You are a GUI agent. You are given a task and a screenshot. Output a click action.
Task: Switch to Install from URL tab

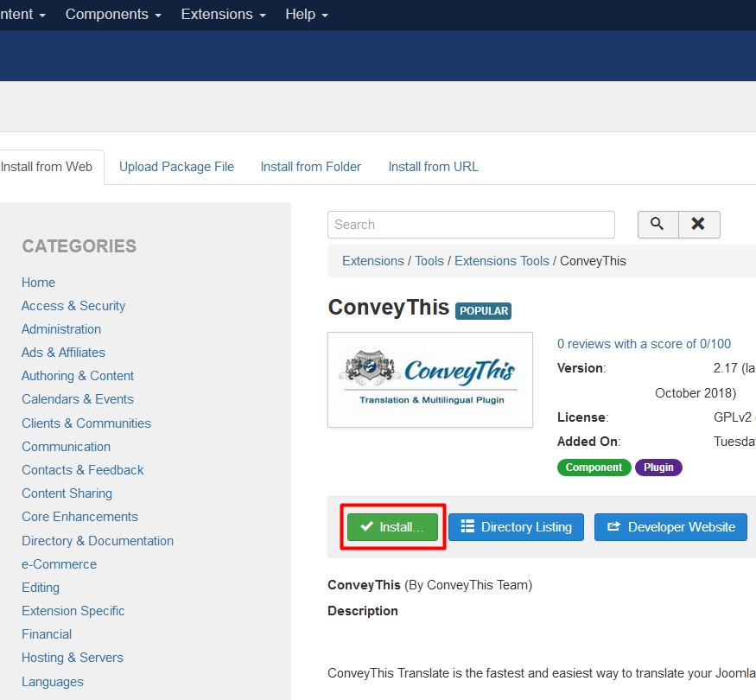(x=433, y=167)
